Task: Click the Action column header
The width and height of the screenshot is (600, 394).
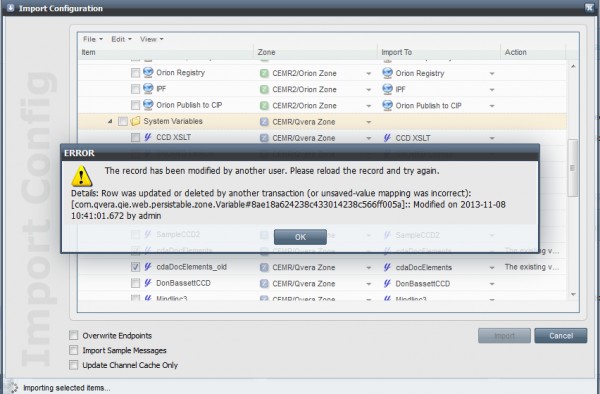Action: click(533, 52)
